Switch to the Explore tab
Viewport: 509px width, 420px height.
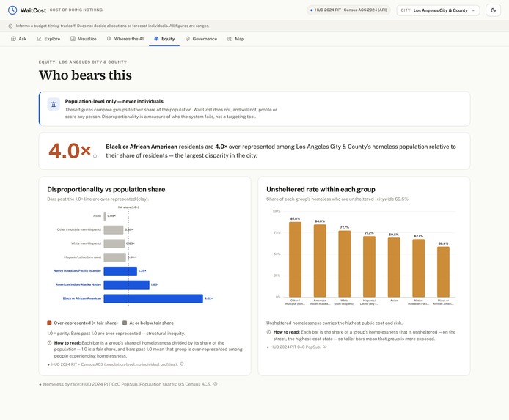coord(48,39)
